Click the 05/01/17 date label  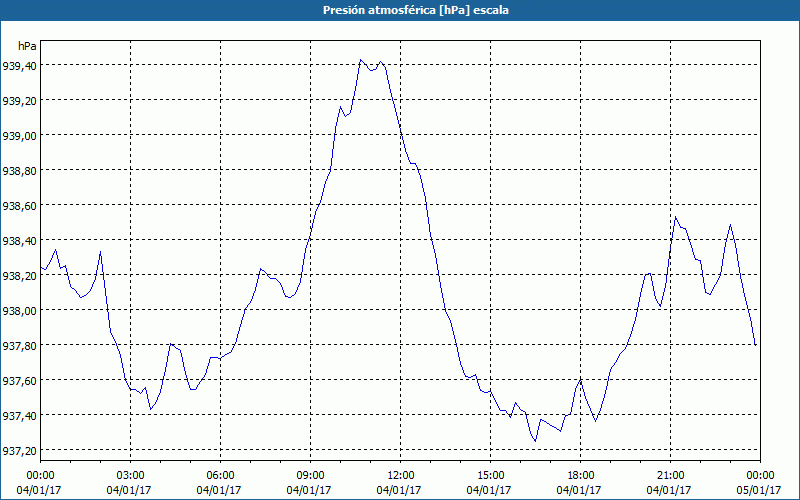(x=759, y=490)
